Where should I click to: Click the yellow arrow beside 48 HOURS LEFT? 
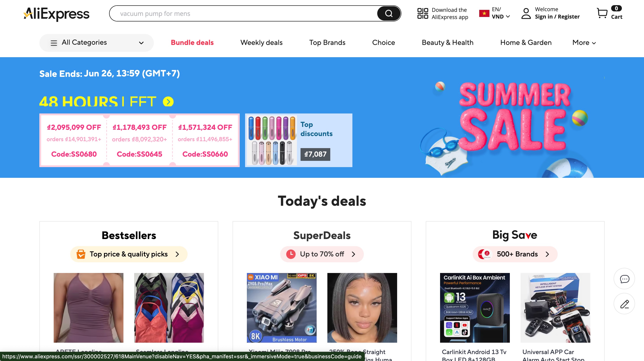point(168,102)
